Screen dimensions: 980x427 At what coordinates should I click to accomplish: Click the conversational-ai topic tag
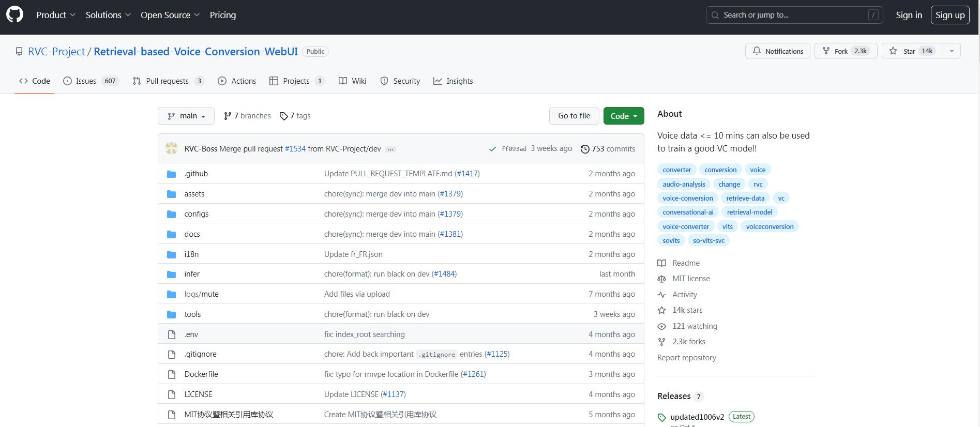[x=688, y=212]
